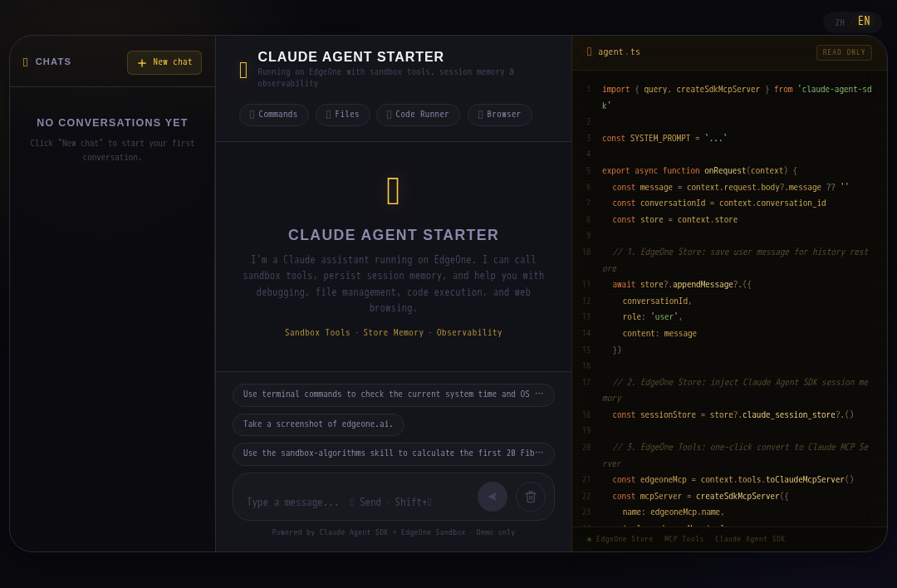Click the file icon beside agent.ts
Image resolution: width=897 pixels, height=588 pixels.
[589, 51]
